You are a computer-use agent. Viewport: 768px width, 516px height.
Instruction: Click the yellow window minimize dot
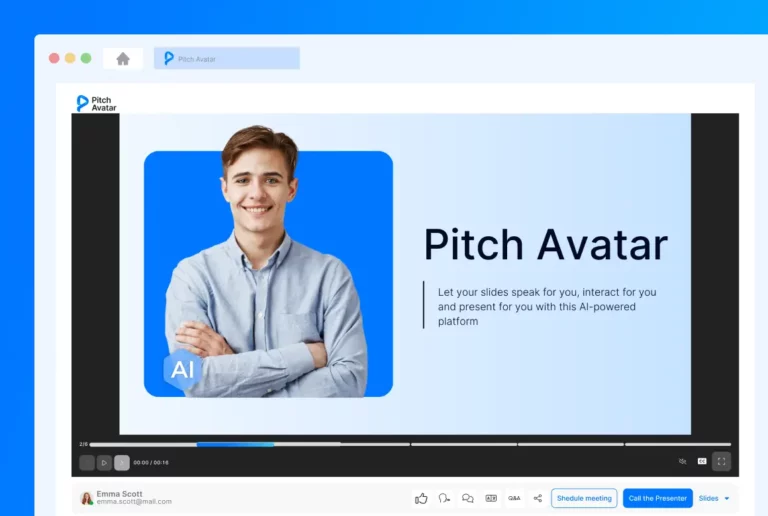tap(70, 58)
